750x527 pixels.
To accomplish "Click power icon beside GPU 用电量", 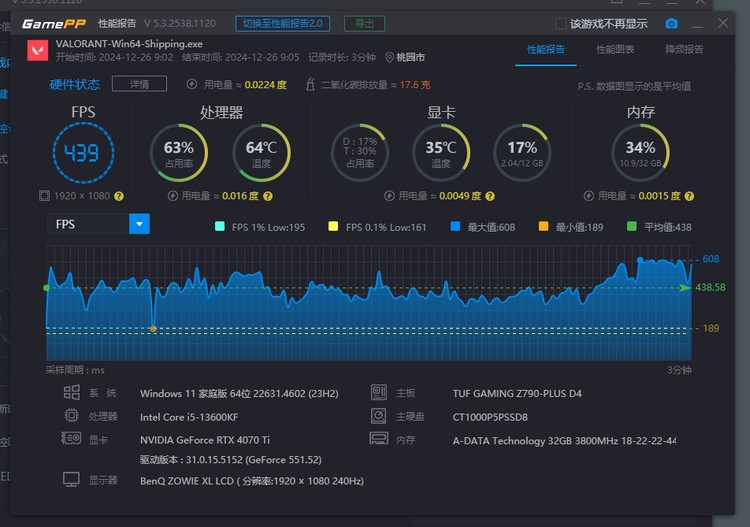I will pos(390,196).
